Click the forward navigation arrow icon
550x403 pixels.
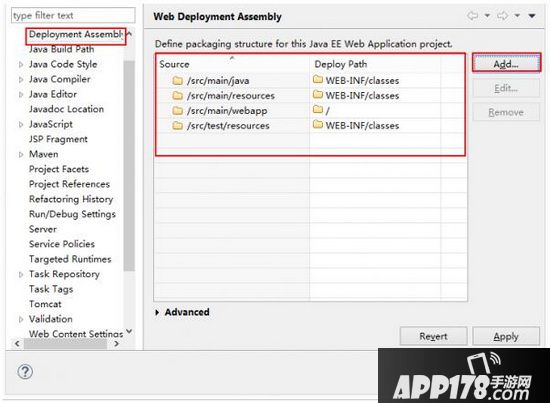(503, 16)
